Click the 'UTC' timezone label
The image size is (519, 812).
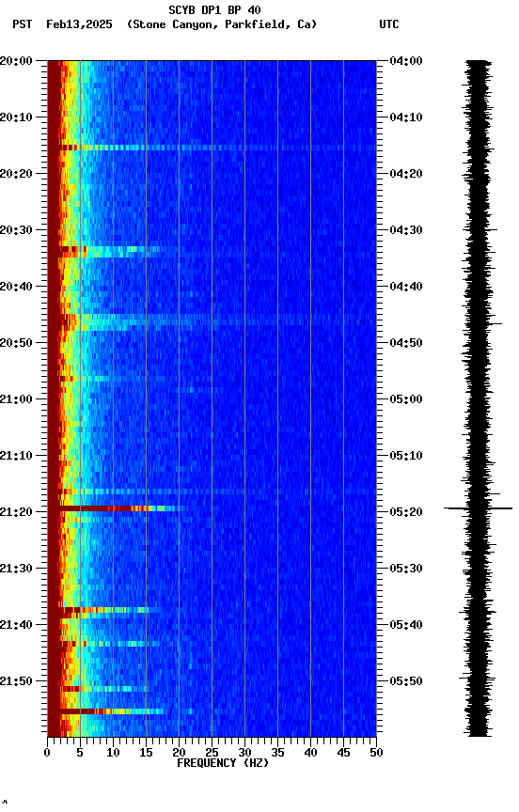pos(389,24)
